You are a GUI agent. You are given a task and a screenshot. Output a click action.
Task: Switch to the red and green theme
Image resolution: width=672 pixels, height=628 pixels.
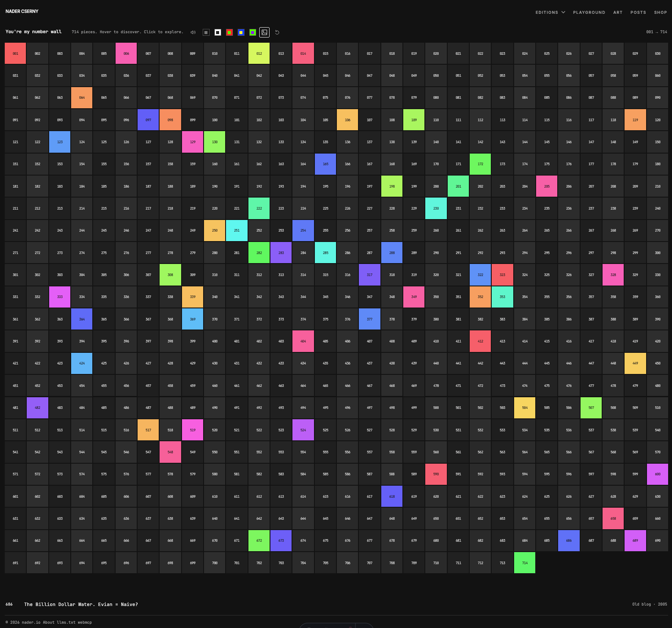(229, 32)
